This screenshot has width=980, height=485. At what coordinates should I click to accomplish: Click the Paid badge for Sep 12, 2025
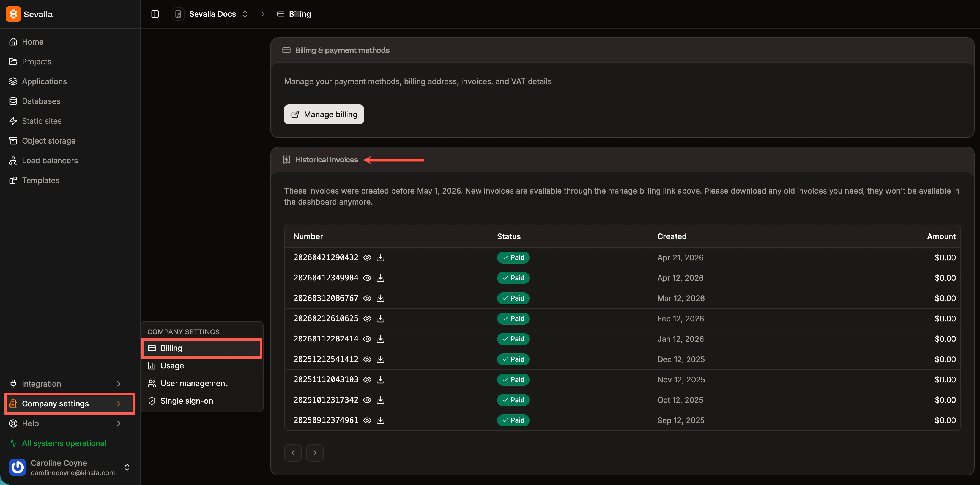pos(513,420)
